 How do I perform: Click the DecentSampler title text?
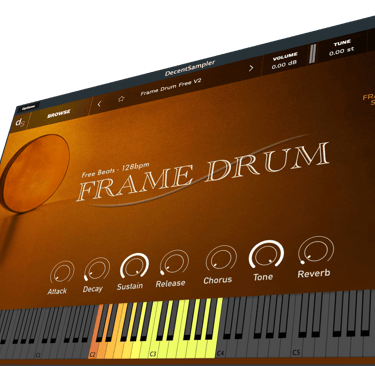coord(190,67)
